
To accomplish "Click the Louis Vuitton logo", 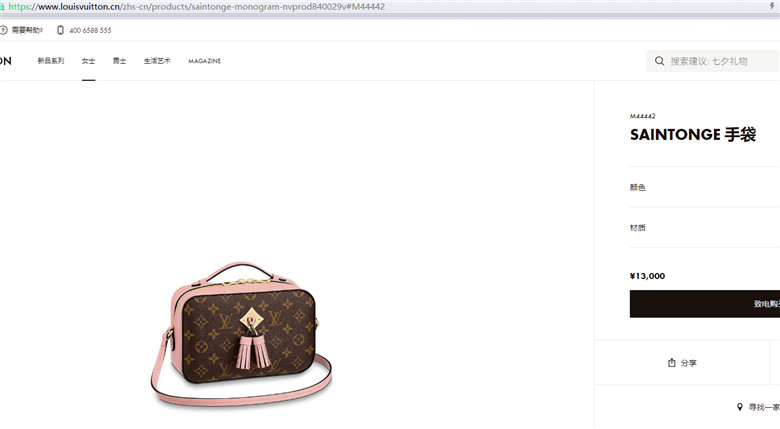I will (x=5, y=61).
